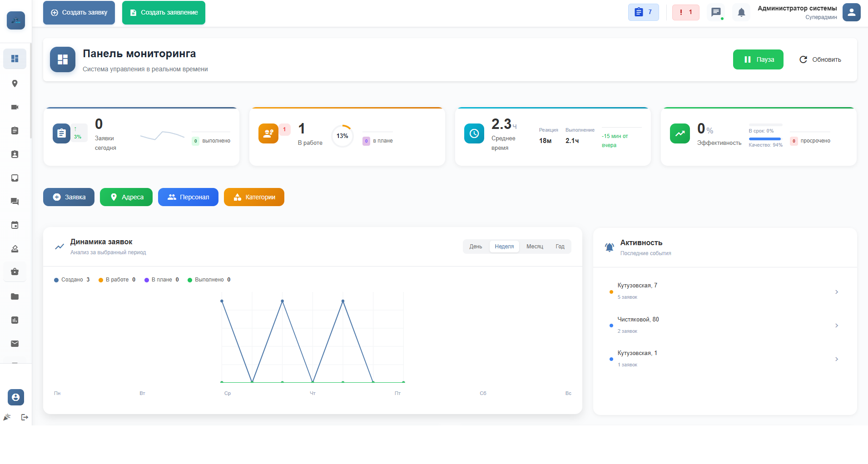Open notifications bell in top bar

coord(741,12)
